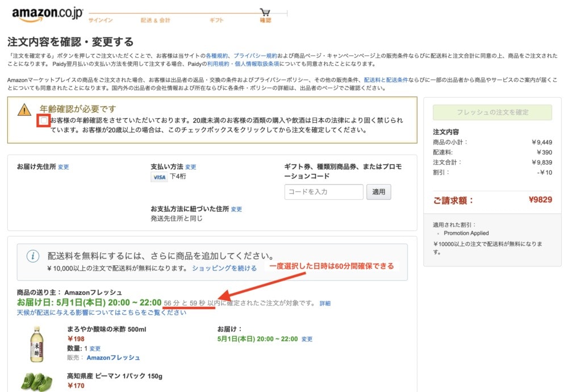
Task: Click the VISA card icon
Action: [x=159, y=177]
